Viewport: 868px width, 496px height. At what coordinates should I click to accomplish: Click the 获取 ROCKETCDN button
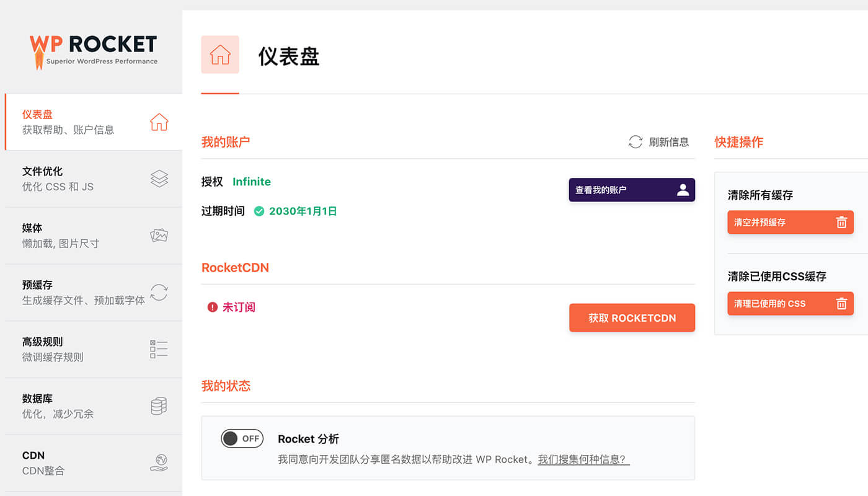click(632, 317)
